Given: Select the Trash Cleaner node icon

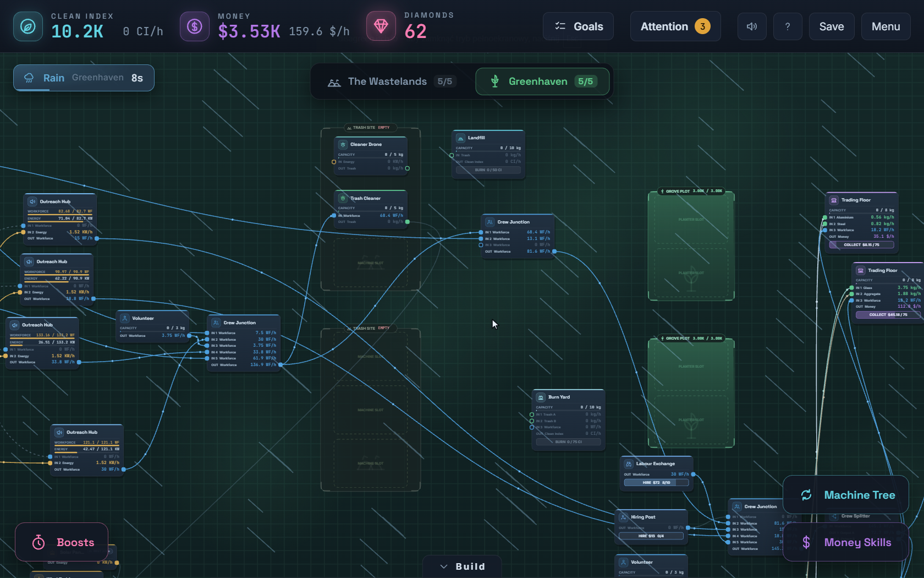Looking at the screenshot, I should pos(343,198).
